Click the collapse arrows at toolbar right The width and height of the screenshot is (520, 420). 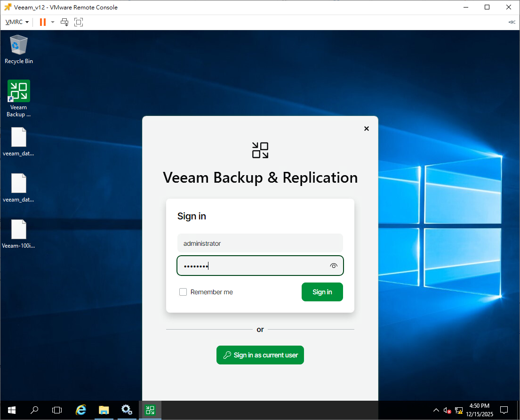click(512, 22)
